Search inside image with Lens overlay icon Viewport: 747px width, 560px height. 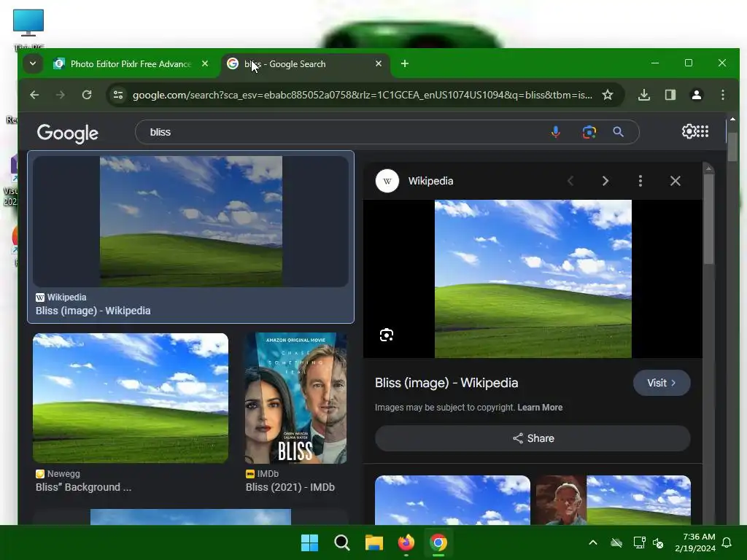387,335
